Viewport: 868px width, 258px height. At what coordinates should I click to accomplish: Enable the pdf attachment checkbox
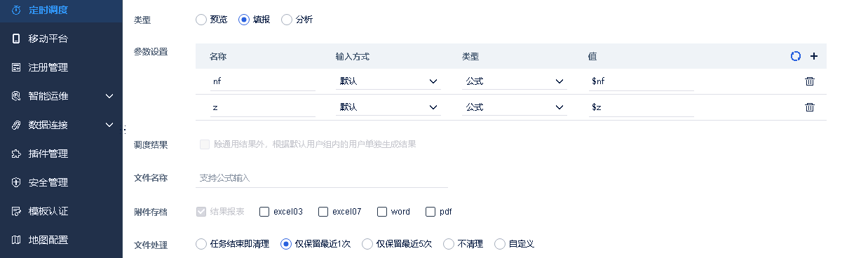[430, 211]
